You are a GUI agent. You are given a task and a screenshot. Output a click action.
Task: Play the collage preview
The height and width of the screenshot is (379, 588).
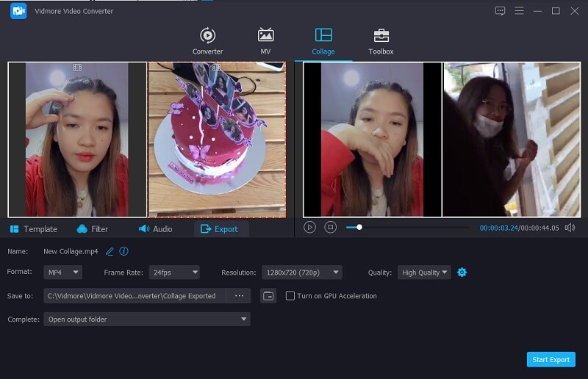[309, 228]
